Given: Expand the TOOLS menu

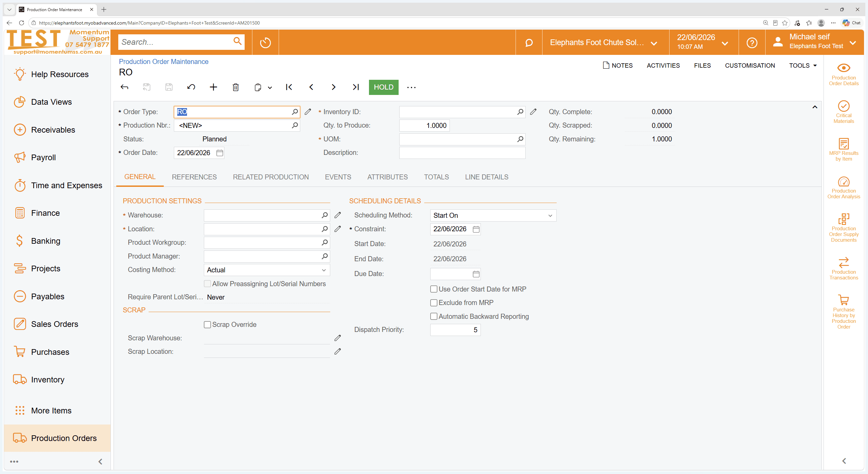Looking at the screenshot, I should pos(803,66).
